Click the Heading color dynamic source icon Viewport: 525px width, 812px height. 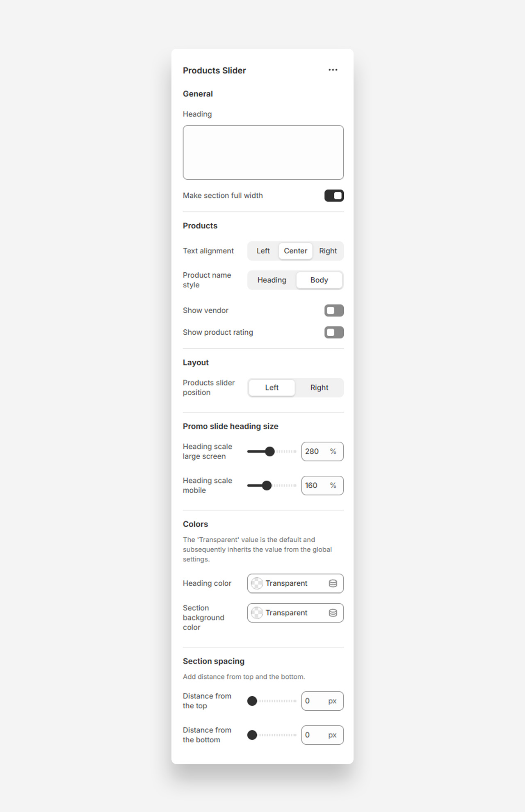click(333, 583)
